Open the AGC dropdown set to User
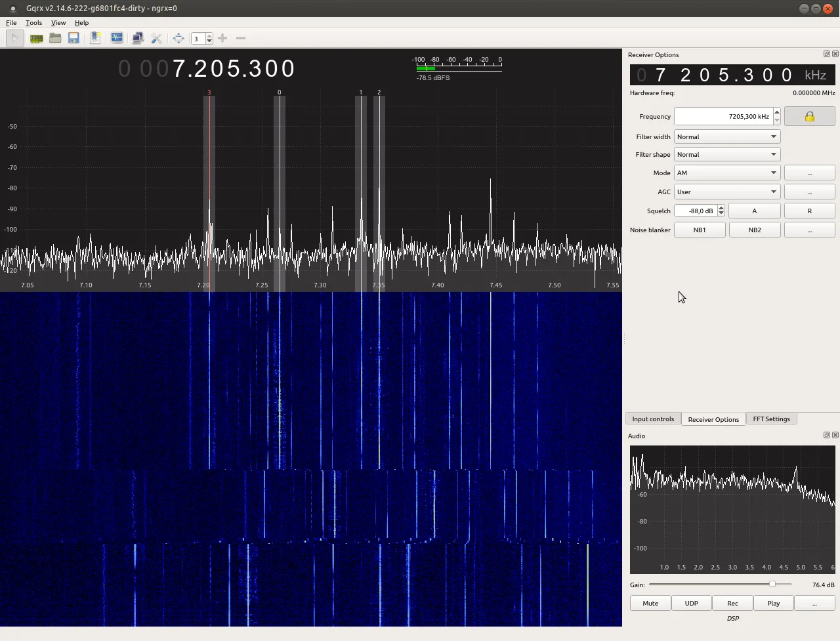Screen dimensions: 840x641 tap(726, 192)
